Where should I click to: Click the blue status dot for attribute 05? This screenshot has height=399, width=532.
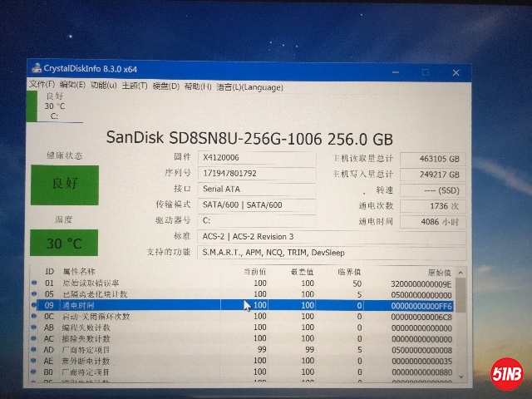(33, 294)
